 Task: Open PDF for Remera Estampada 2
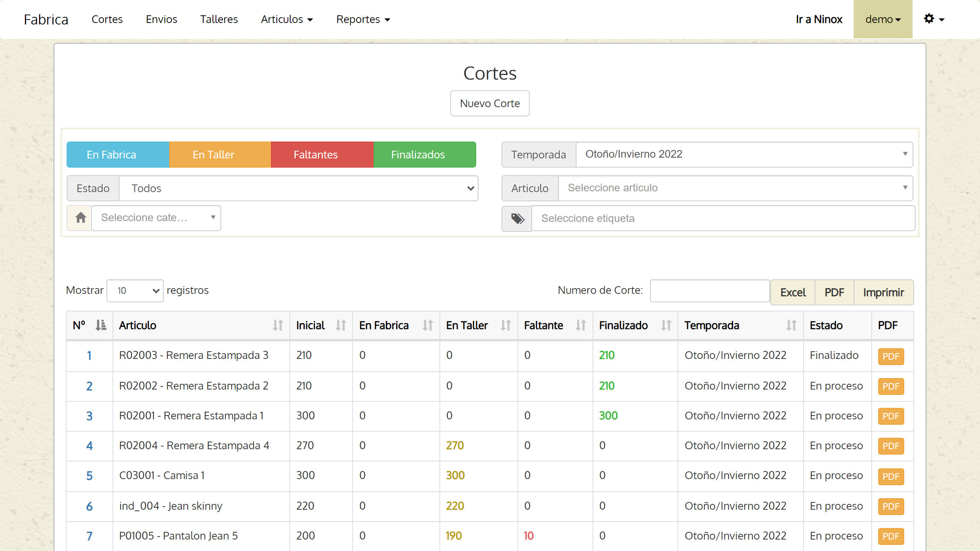tap(891, 386)
